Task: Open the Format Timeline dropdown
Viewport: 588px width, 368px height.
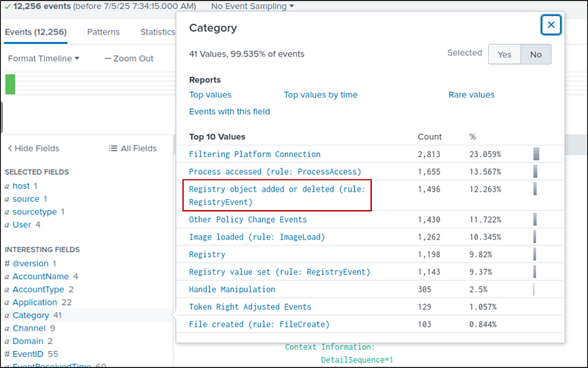Action: tap(43, 58)
